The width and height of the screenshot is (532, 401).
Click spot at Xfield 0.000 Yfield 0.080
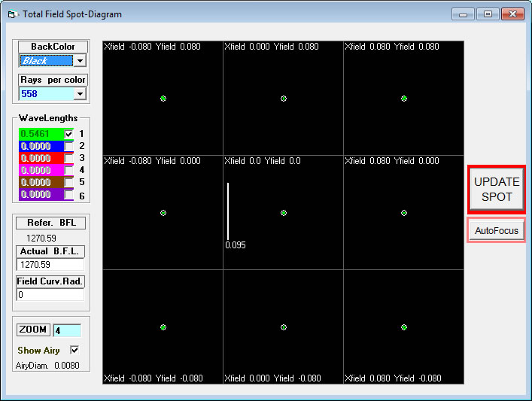tap(284, 99)
